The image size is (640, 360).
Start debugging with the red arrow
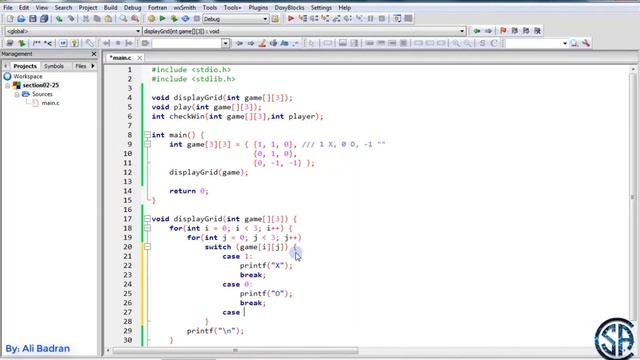pos(291,19)
